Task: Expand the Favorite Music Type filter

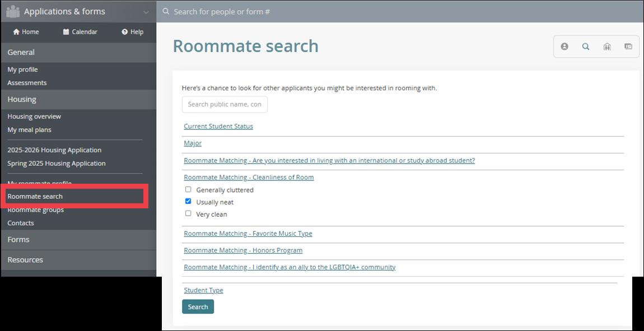Action: [x=248, y=234]
